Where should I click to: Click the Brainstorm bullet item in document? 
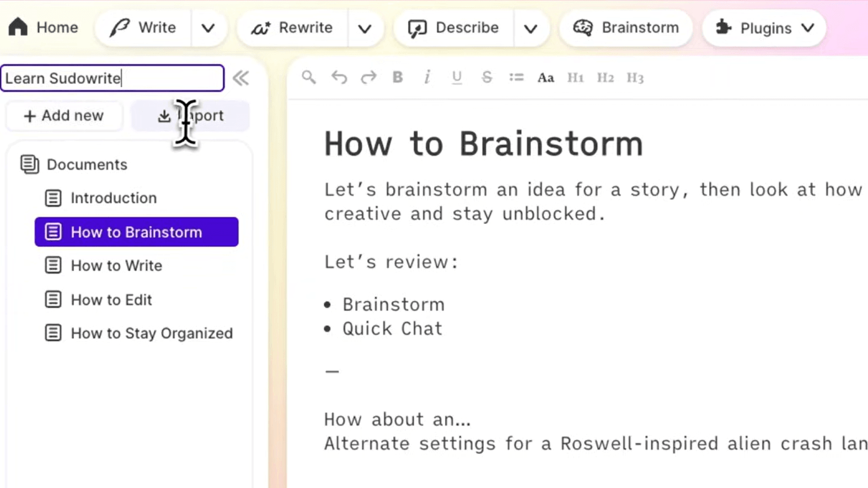point(394,304)
